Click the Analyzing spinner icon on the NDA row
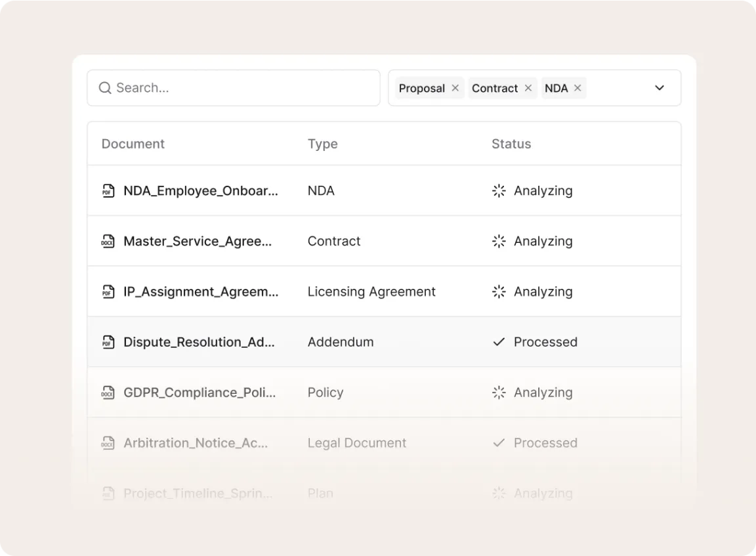The width and height of the screenshot is (756, 556). 499,191
